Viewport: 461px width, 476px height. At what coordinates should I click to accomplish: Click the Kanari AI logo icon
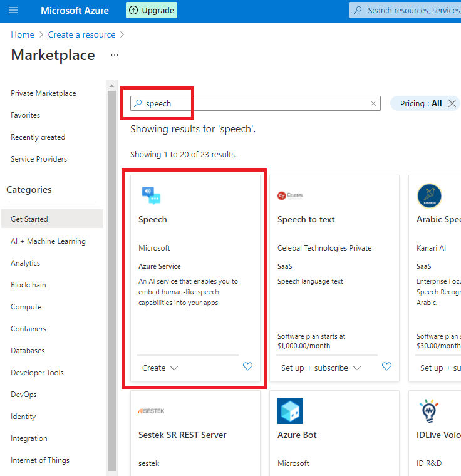coord(429,196)
